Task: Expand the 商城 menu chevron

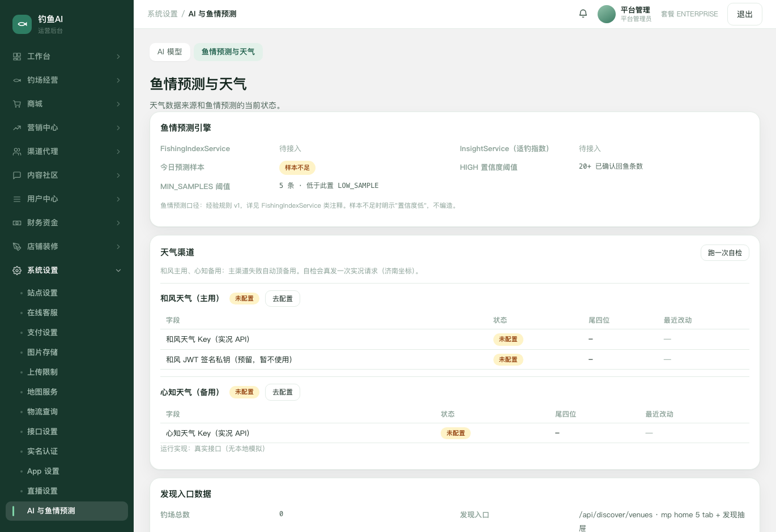Action: [118, 104]
